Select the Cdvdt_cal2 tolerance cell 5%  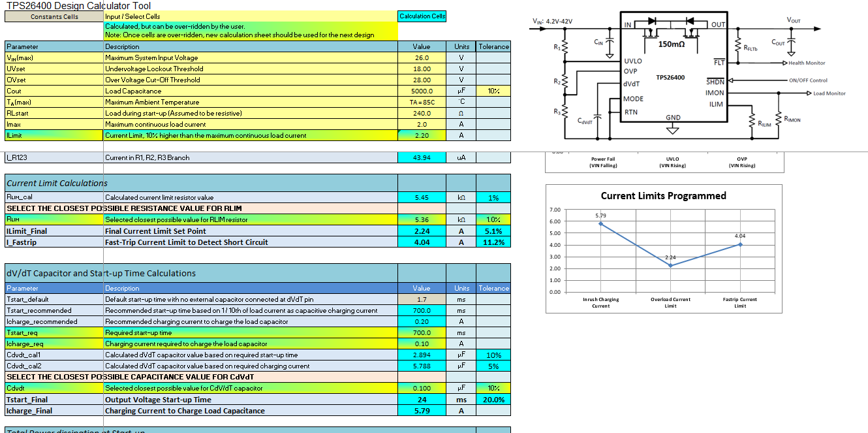(493, 366)
